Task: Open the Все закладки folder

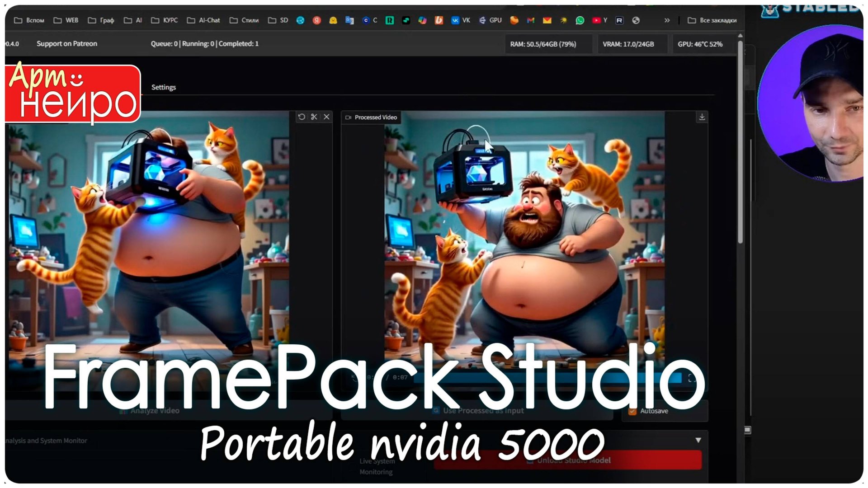Action: pyautogui.click(x=712, y=20)
